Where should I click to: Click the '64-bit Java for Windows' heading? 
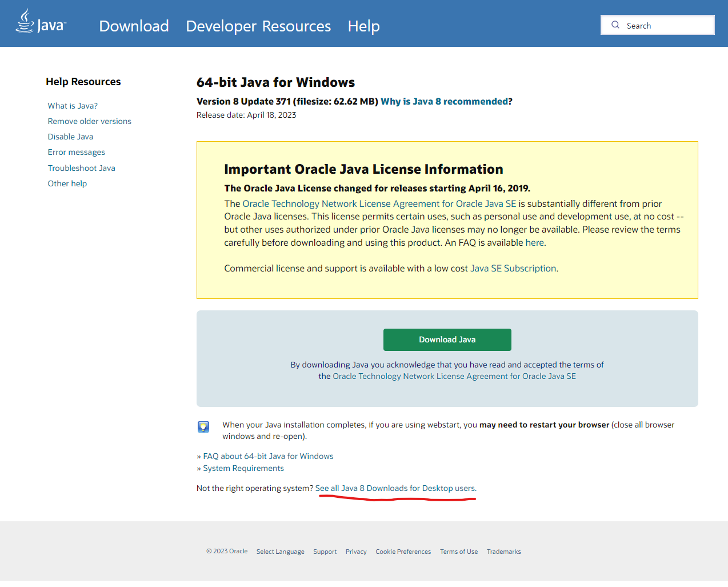pyautogui.click(x=275, y=82)
